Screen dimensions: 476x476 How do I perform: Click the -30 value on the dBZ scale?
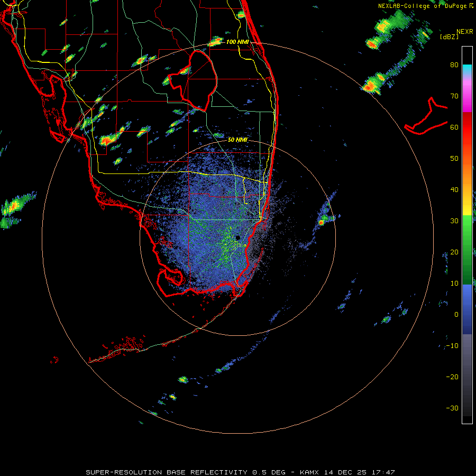(452, 408)
